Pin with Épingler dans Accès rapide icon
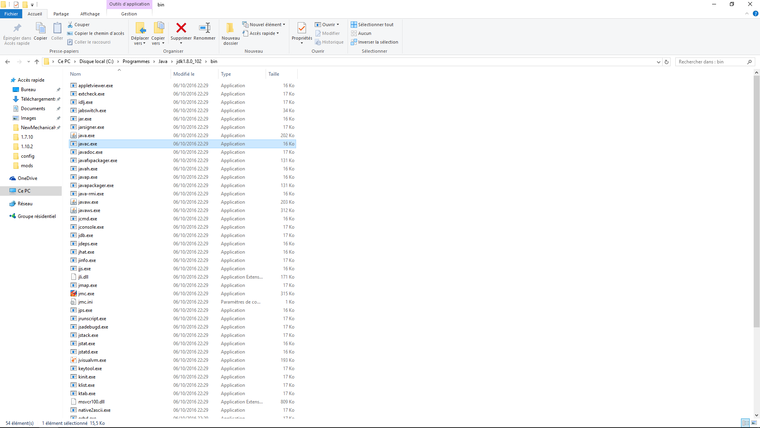Viewport: 760px width, 428px height. pyautogui.click(x=16, y=32)
